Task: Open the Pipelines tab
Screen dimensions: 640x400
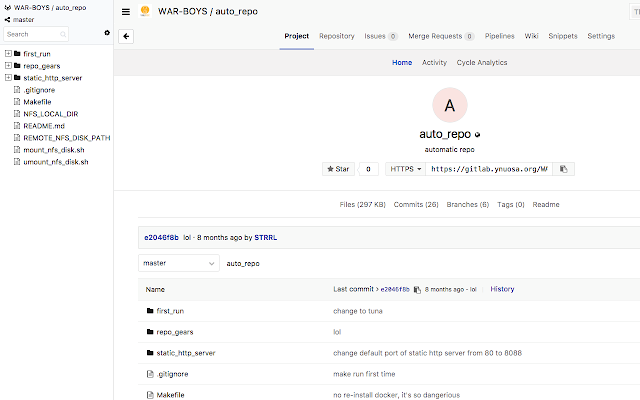Action: coord(500,36)
